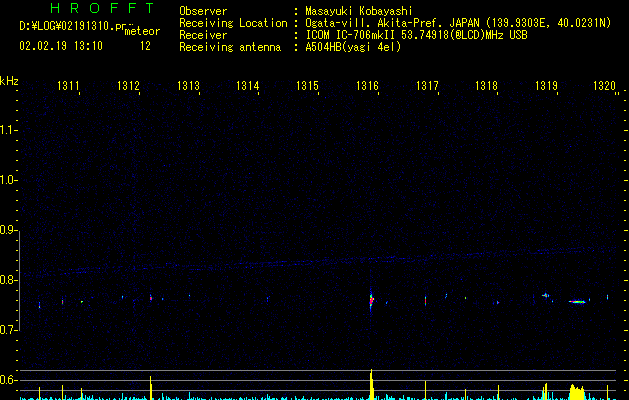Click the 1314 time axis label
629x400 pixels.
pyautogui.click(x=248, y=86)
